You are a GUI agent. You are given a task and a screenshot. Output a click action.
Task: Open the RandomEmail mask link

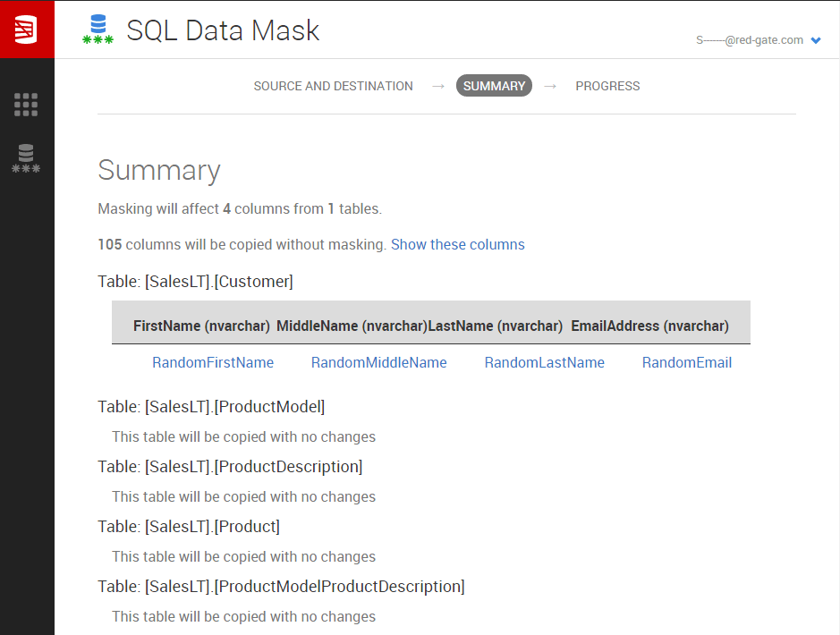[x=687, y=362]
